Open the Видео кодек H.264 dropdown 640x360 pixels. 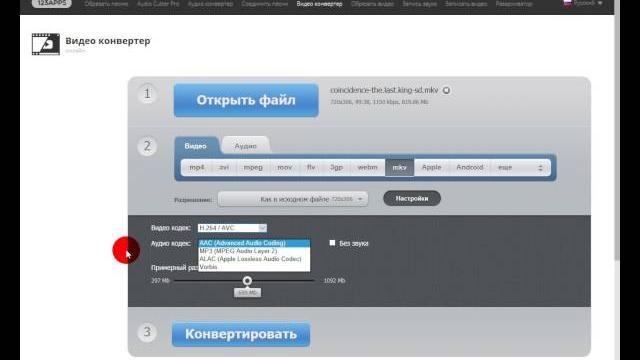click(232, 228)
